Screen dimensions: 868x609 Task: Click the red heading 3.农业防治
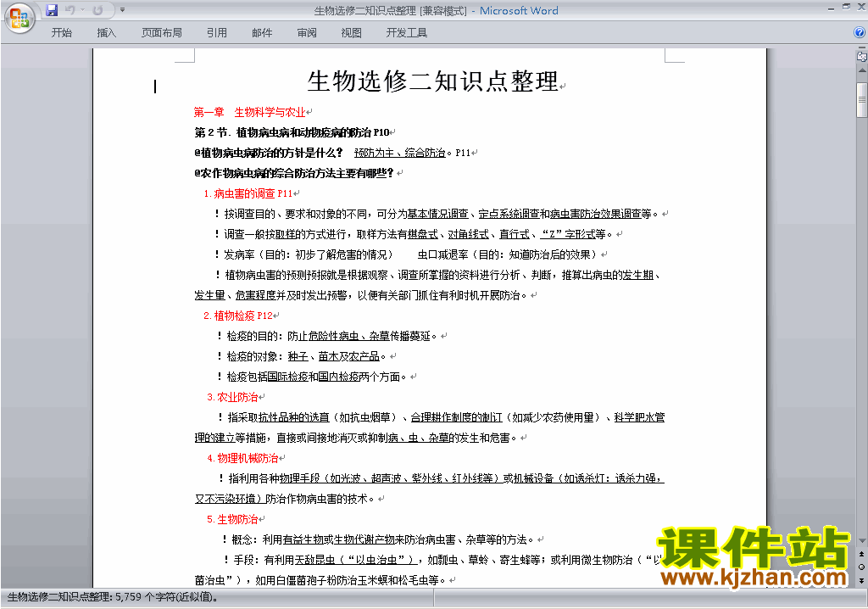[232, 397]
